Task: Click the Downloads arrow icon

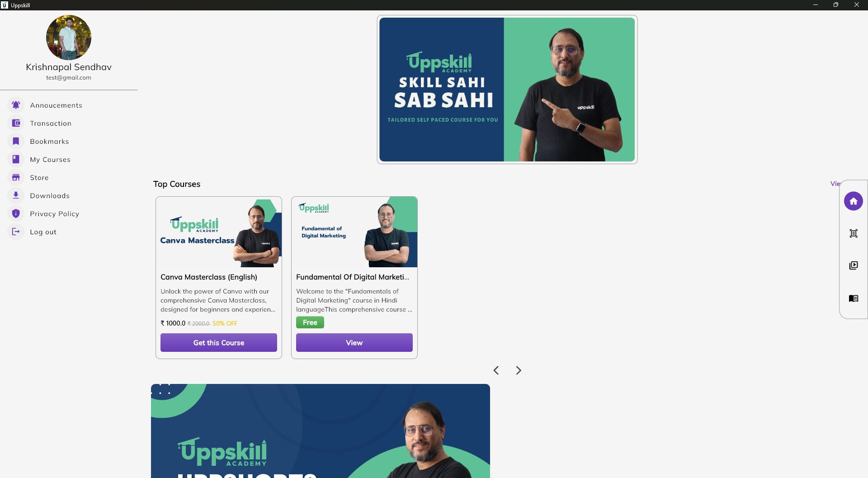Action: (16, 195)
